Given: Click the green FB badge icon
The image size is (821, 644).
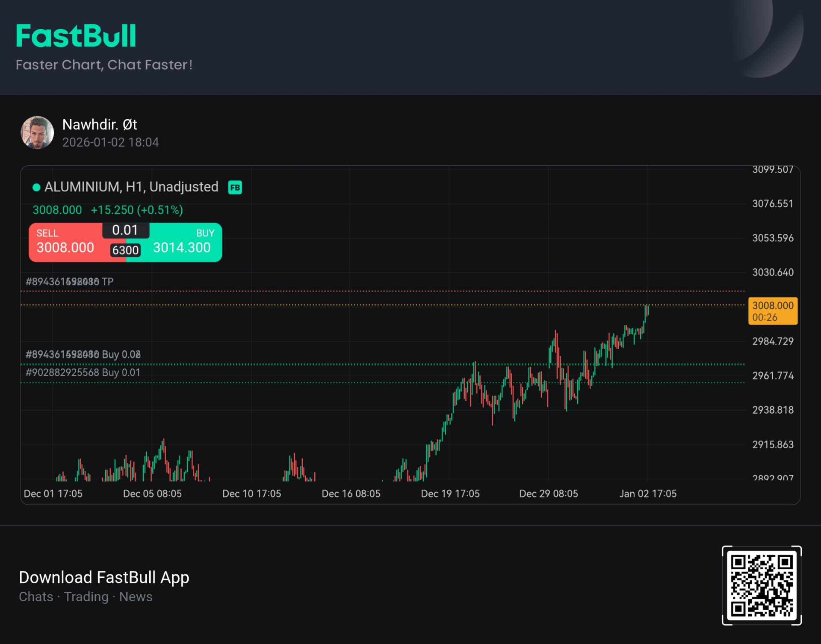Looking at the screenshot, I should pyautogui.click(x=235, y=188).
